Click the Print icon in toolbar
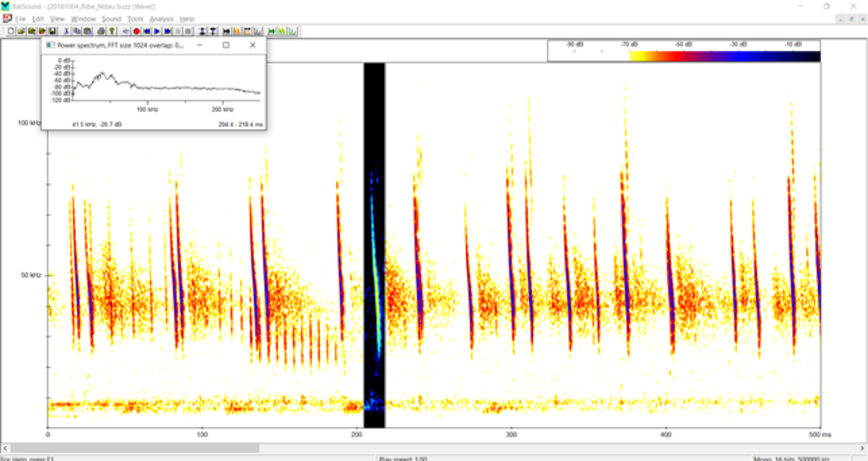Viewport: 868px width, 461px height. pyautogui.click(x=101, y=32)
